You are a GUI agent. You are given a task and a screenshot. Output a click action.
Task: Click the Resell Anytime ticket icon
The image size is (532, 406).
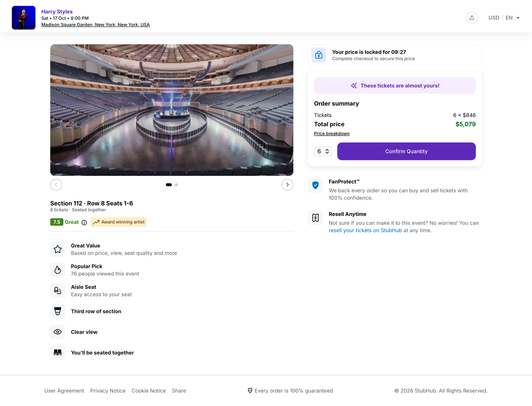pyautogui.click(x=315, y=218)
